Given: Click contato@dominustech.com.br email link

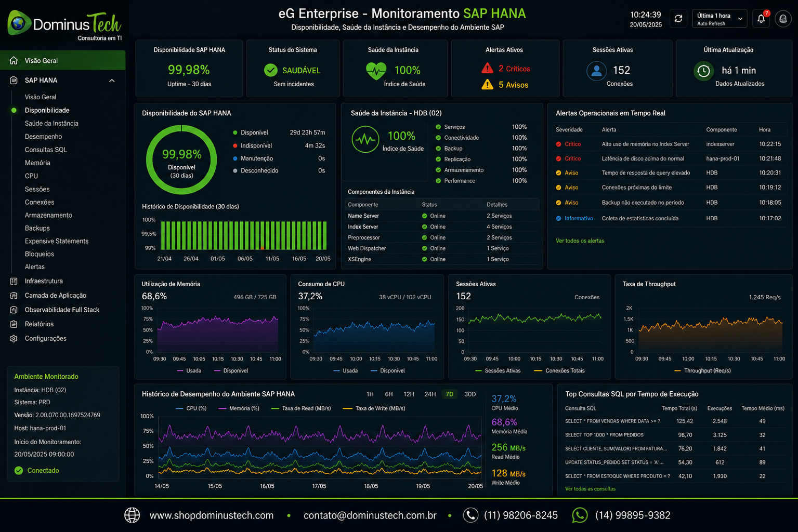Looking at the screenshot, I should 370,515.
